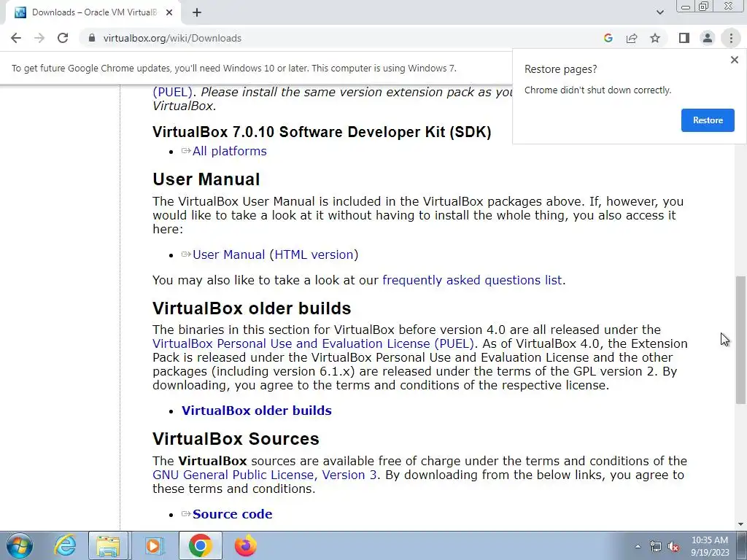Click the vertical scrollbar thumb

(x=740, y=340)
